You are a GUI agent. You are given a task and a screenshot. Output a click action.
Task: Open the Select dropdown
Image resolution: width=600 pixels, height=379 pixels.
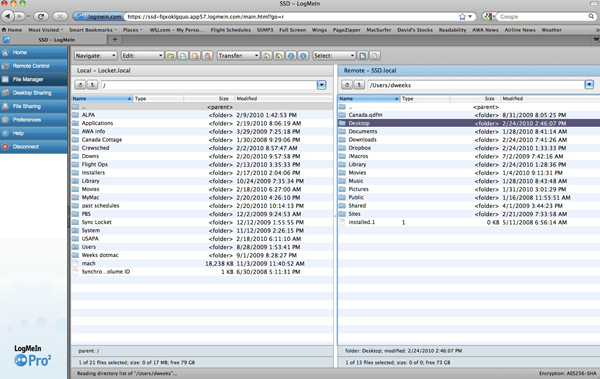[x=334, y=56]
